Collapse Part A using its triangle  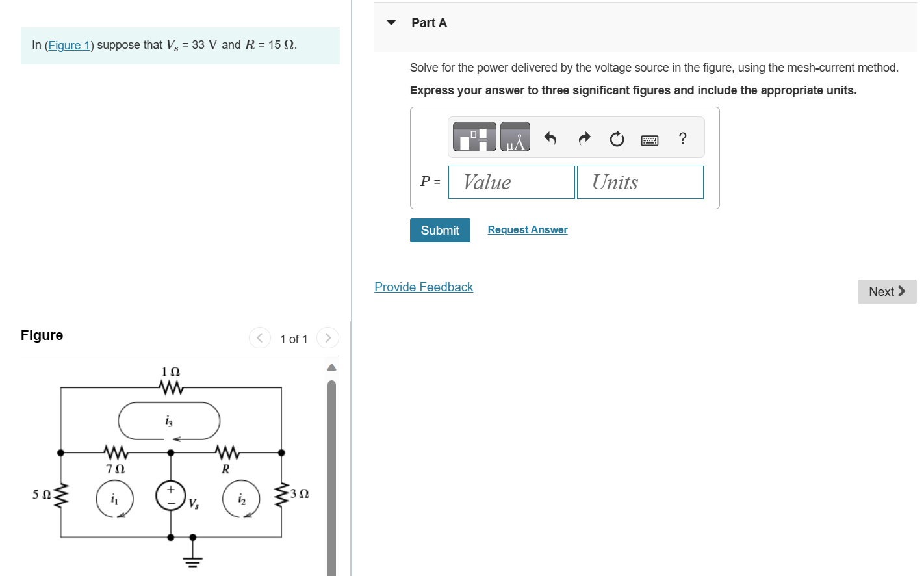390,21
